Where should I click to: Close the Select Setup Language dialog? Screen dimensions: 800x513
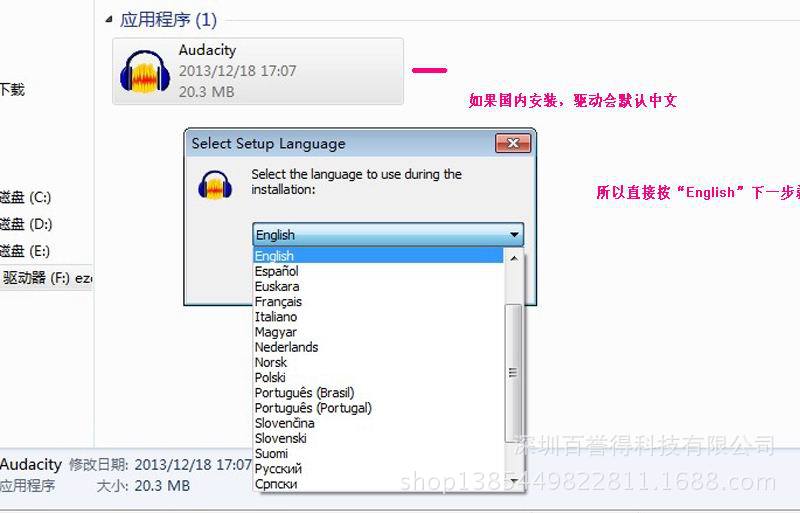513,143
